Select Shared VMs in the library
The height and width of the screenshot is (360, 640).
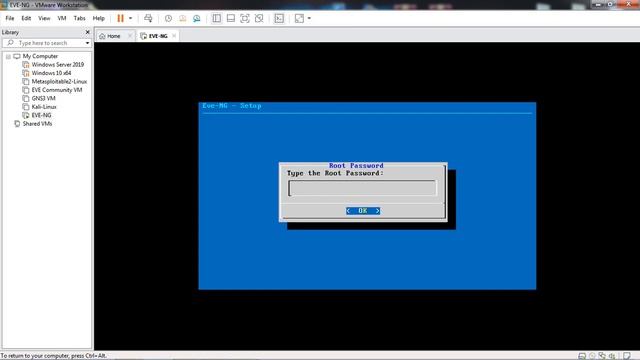[37, 124]
